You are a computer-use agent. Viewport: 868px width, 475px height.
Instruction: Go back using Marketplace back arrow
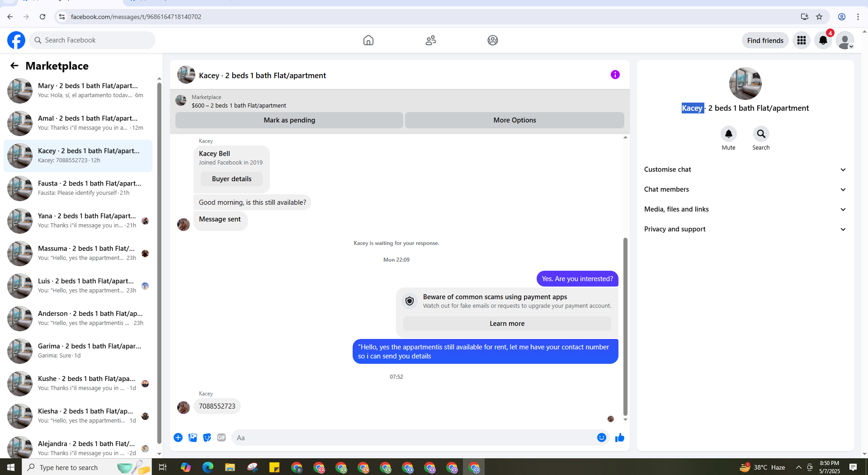14,66
